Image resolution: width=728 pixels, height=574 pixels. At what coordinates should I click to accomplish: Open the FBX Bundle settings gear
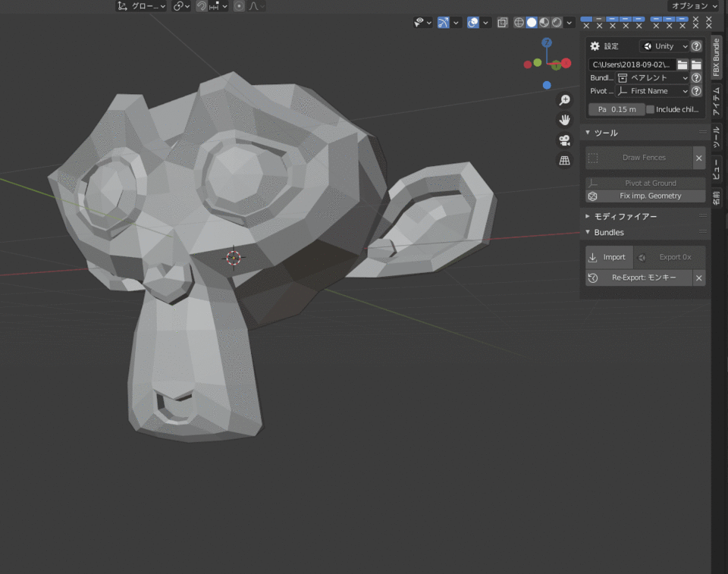point(595,46)
